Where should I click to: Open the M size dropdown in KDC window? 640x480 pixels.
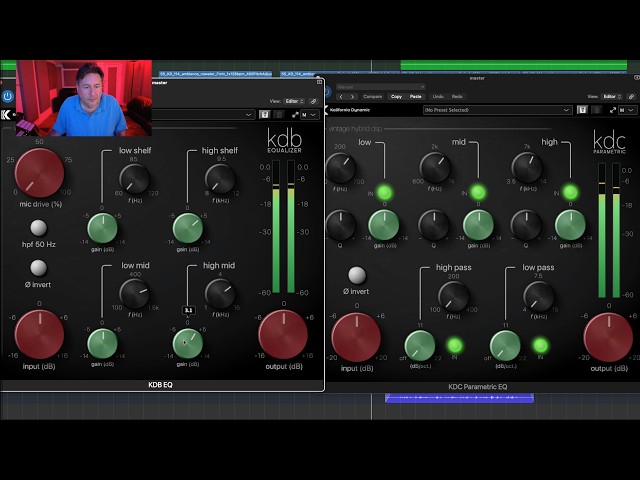(627, 110)
